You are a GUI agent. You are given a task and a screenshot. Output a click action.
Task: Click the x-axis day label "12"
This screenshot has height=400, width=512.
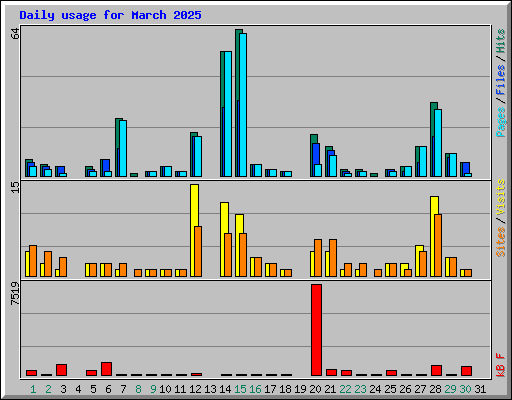pyautogui.click(x=195, y=389)
